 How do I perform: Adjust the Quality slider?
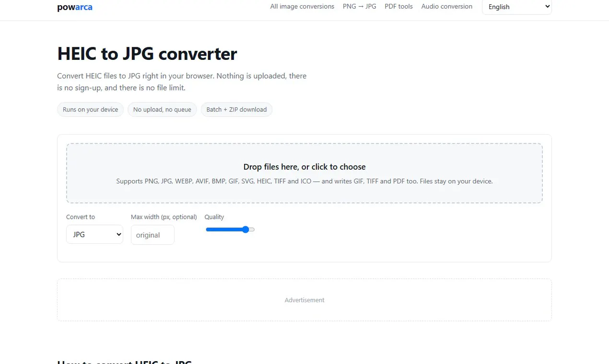coord(230,229)
